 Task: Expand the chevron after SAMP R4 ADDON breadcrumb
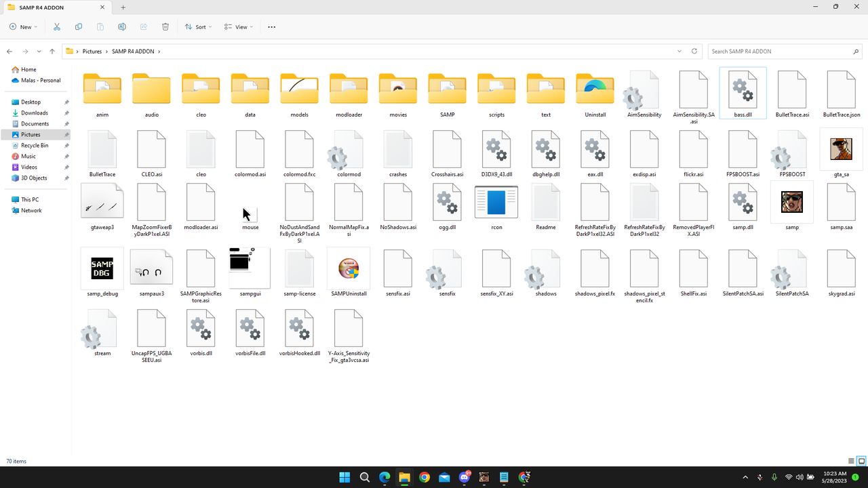[159, 52]
